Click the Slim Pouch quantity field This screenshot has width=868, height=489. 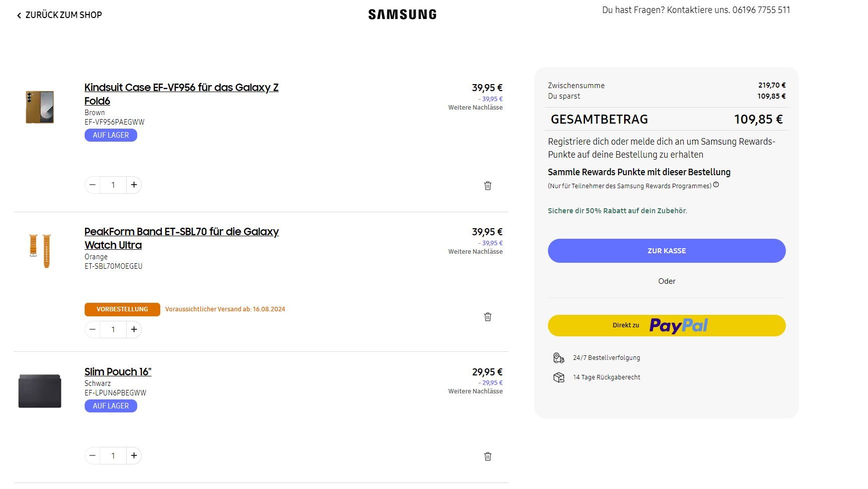click(x=113, y=455)
